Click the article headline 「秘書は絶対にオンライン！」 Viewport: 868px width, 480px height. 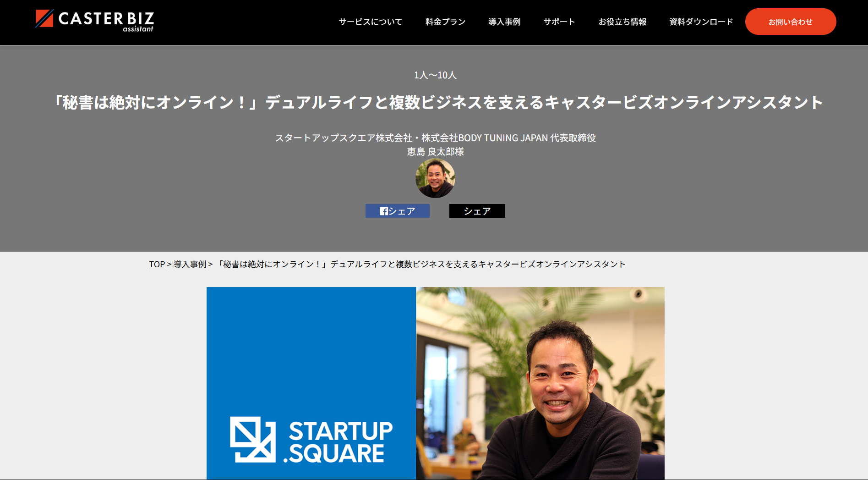click(437, 102)
